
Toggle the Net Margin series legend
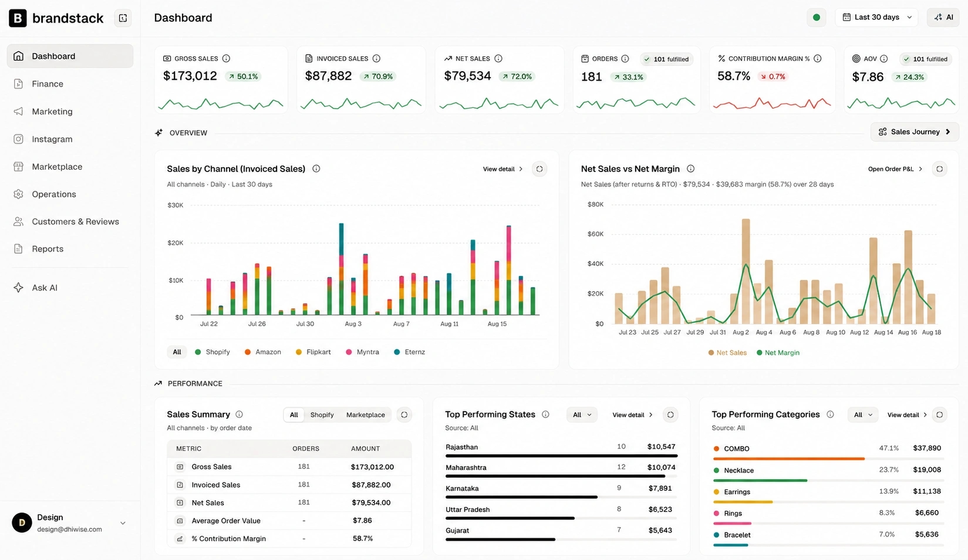(x=778, y=353)
